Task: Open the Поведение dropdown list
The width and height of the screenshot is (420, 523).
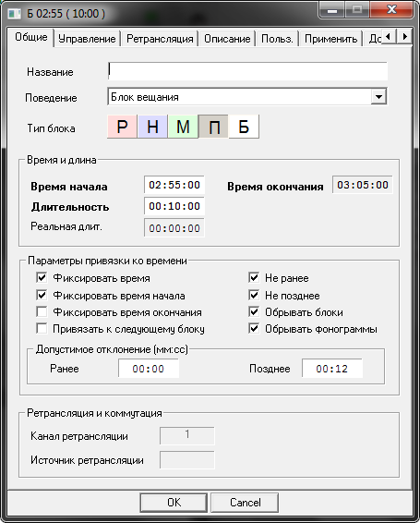Action: click(378, 97)
